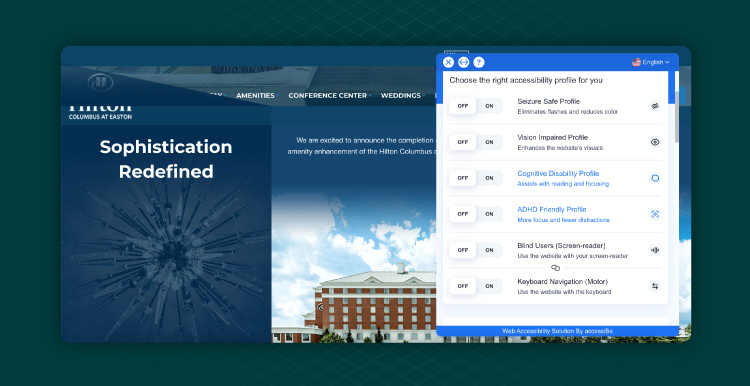The width and height of the screenshot is (750, 386).
Task: Click the Hilton circular logo emblem
Action: tap(100, 82)
